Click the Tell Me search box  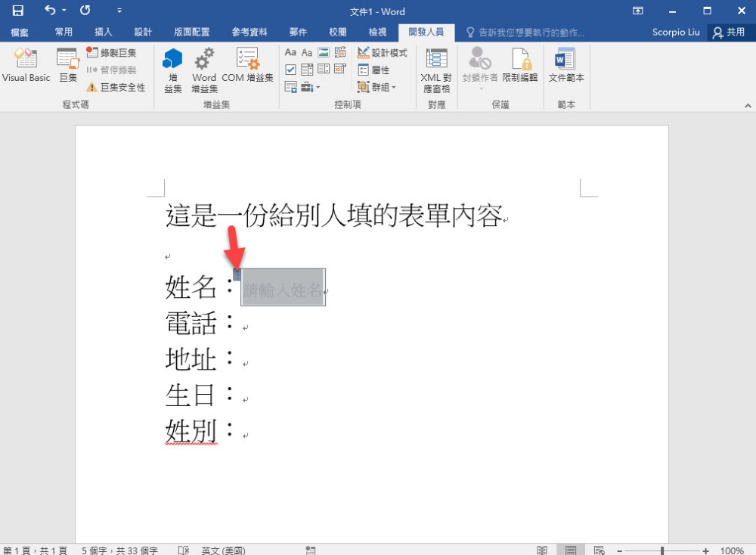(525, 33)
